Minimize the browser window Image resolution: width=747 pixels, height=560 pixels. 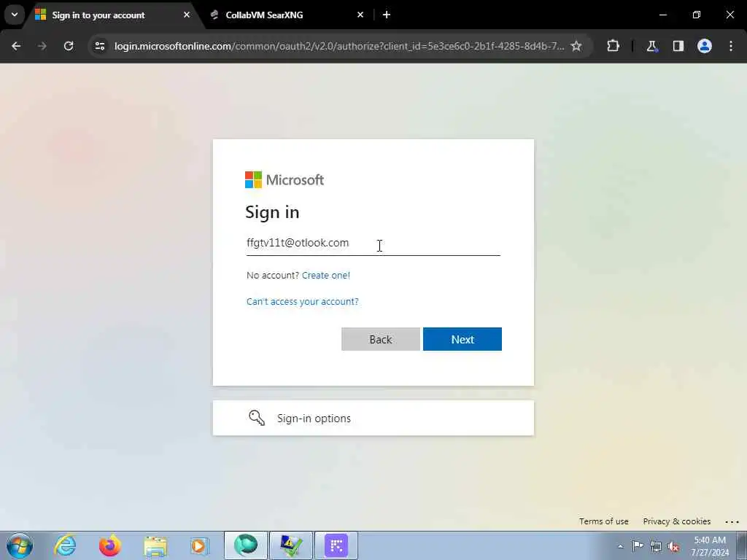pos(663,15)
